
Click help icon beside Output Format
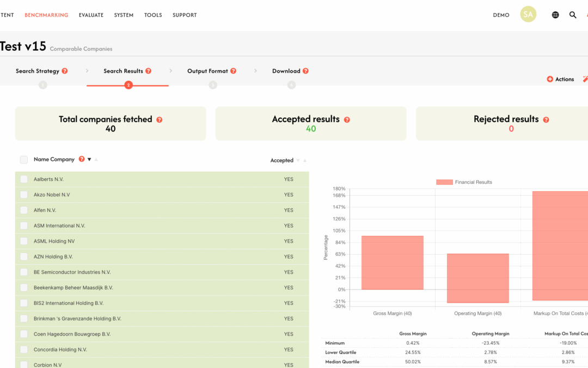(233, 71)
